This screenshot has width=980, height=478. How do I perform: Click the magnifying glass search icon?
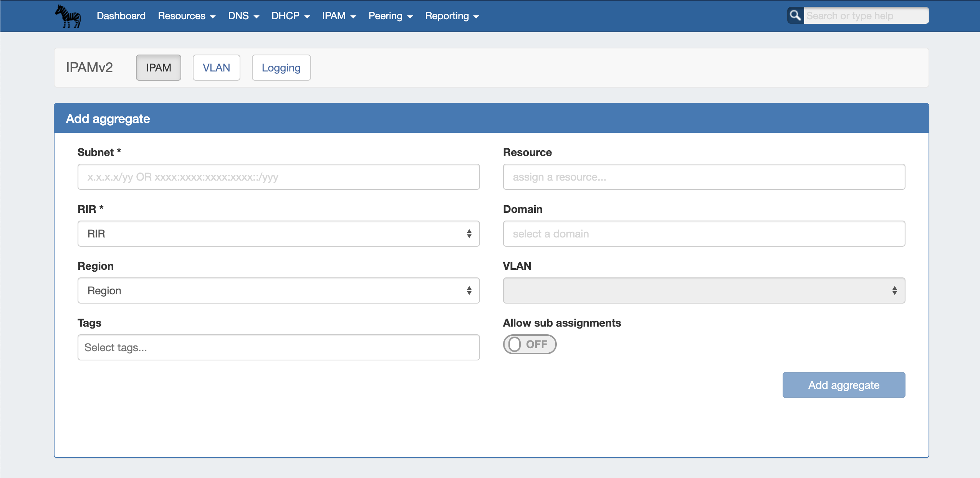795,16
